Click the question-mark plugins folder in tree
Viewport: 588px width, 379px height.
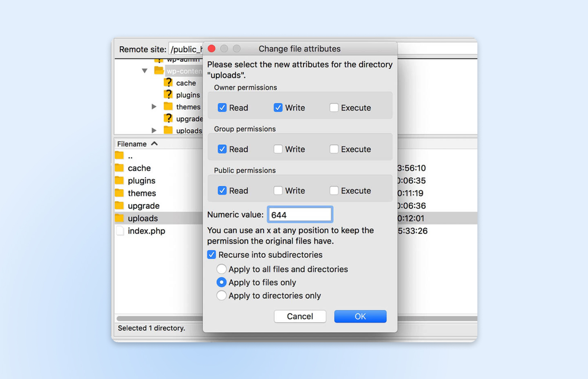point(168,94)
